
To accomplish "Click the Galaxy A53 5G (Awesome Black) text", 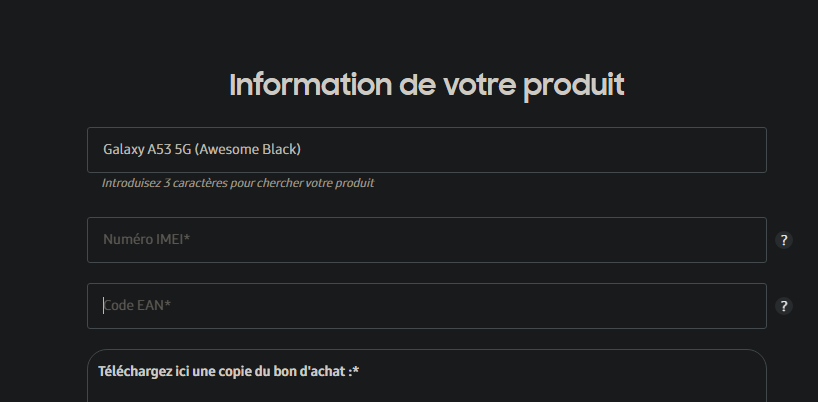I will (202, 150).
